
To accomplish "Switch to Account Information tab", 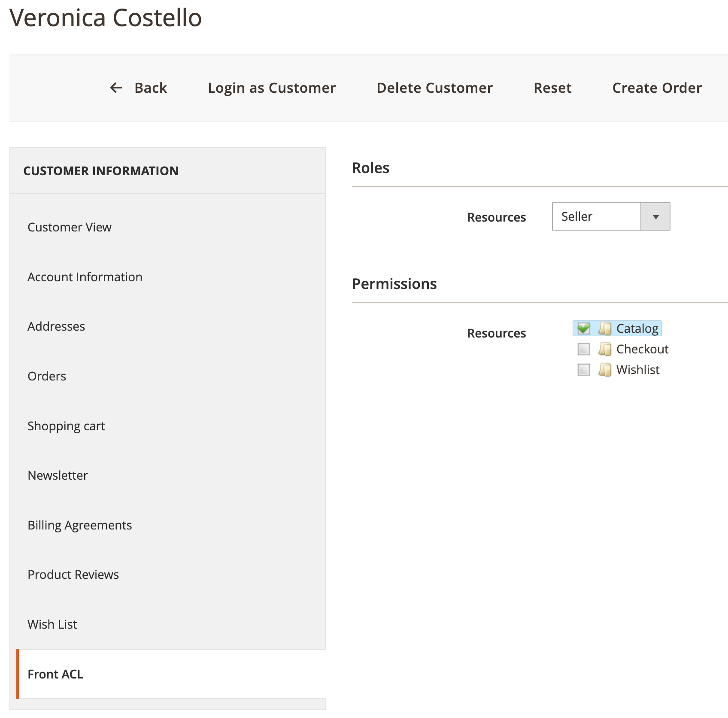I will click(x=85, y=277).
